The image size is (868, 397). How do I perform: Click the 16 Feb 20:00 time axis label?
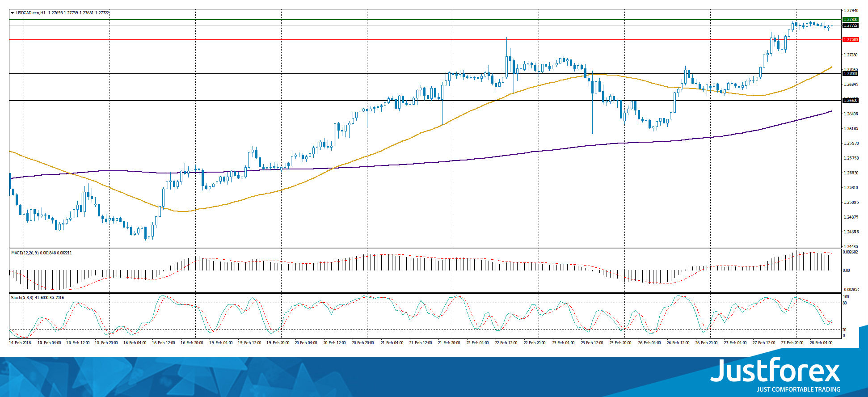tap(192, 343)
